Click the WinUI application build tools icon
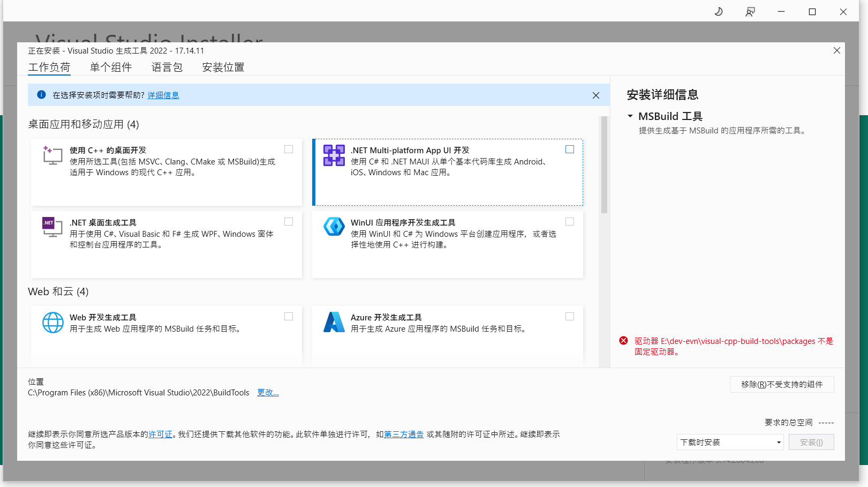The image size is (868, 487). coord(334,227)
